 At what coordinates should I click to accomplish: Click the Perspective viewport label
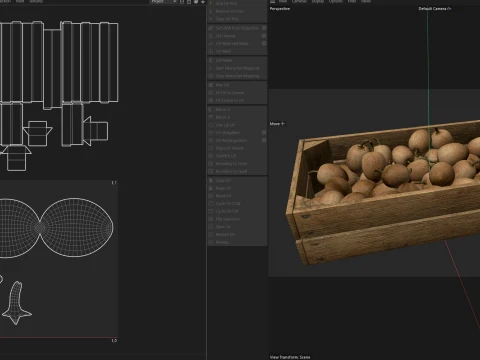click(x=280, y=9)
